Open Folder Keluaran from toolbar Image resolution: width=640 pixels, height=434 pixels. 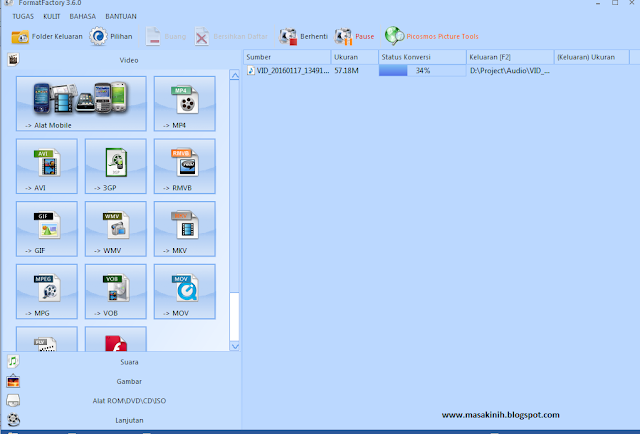coord(47,36)
